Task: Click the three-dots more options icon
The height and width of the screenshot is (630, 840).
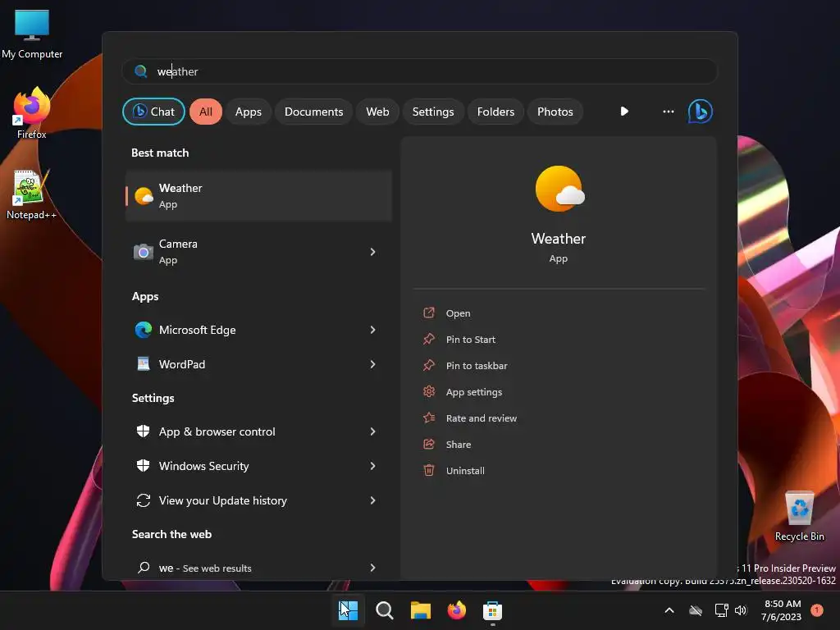Action: (668, 112)
